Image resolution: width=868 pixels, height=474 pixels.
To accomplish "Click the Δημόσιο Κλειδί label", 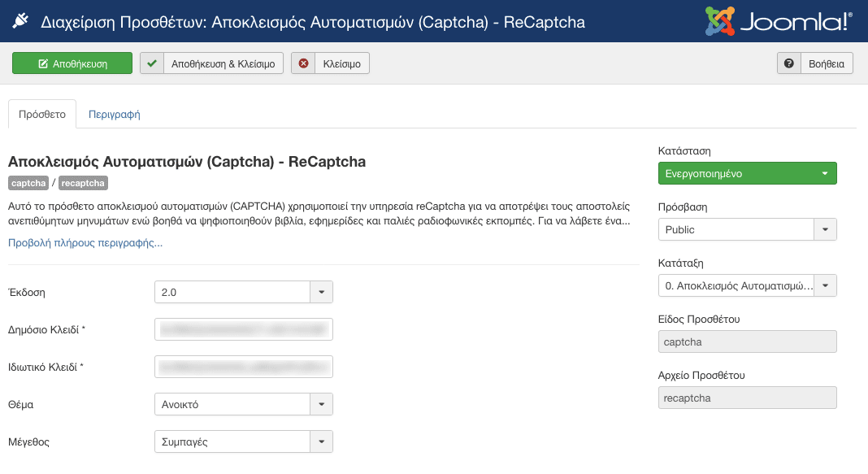I will (46, 329).
